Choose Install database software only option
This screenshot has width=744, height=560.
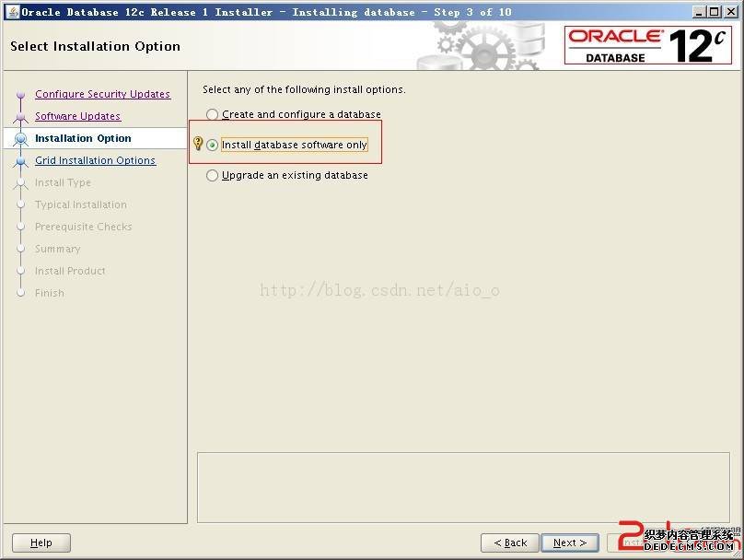point(213,146)
